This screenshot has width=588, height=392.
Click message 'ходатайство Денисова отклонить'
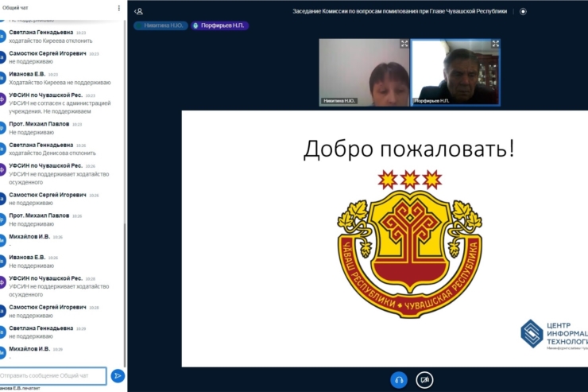coord(52,153)
